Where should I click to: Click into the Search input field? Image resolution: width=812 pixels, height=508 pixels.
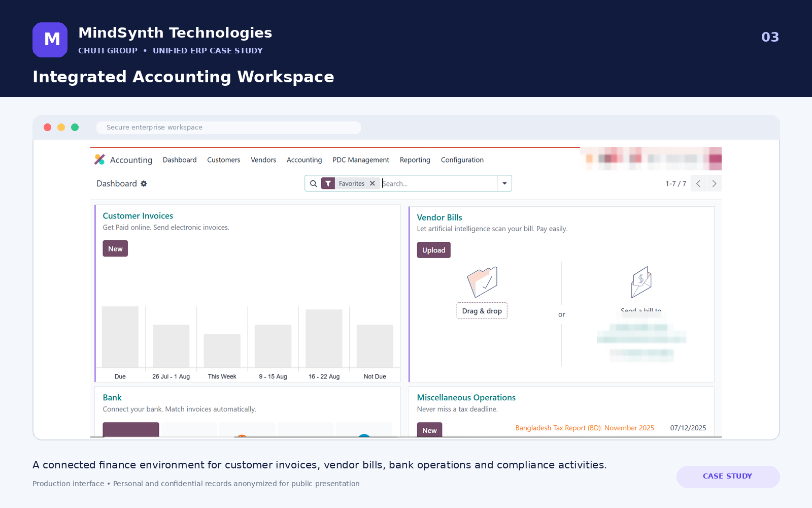click(x=439, y=183)
